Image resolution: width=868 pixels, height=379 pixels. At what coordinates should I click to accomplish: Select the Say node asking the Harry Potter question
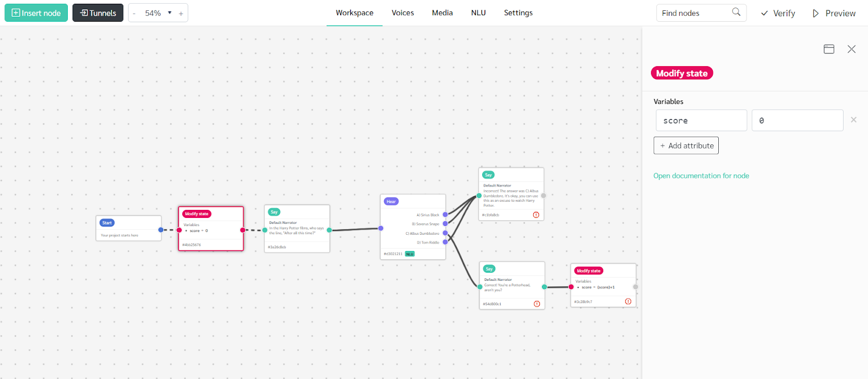(x=297, y=228)
